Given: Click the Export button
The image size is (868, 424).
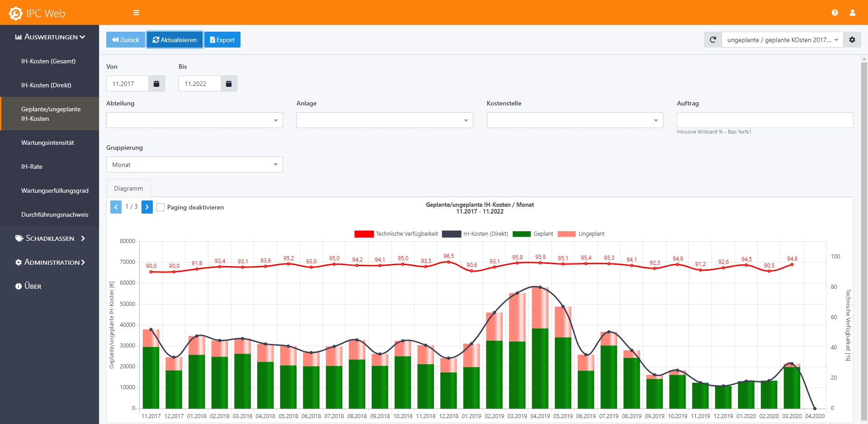Looking at the screenshot, I should click(x=222, y=40).
